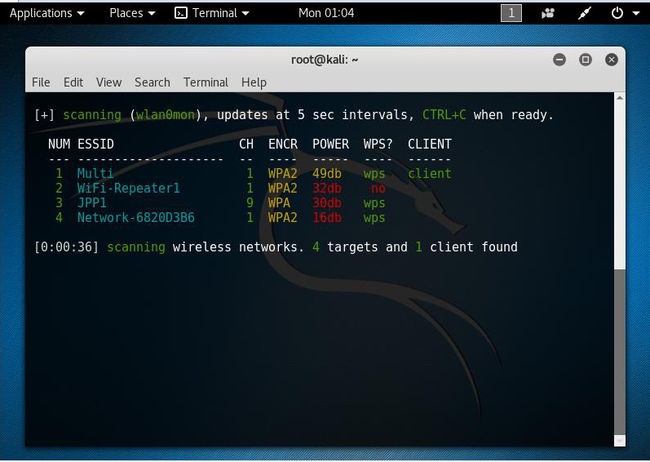Open the Search menu
This screenshot has height=462, width=650.
coord(152,82)
